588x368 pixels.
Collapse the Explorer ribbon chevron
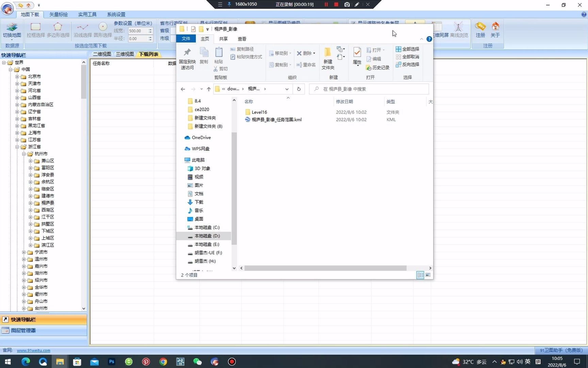(x=422, y=39)
